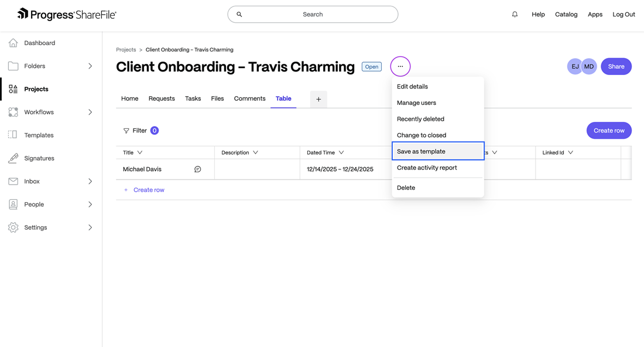
Task: Expand the Folders sidebar section
Action: tap(90, 66)
